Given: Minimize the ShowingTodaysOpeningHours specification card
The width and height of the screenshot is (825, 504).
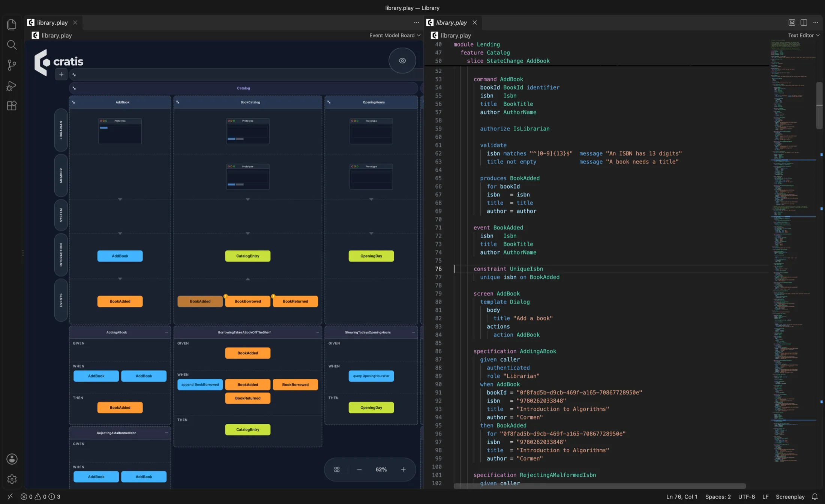Looking at the screenshot, I should [x=413, y=332].
